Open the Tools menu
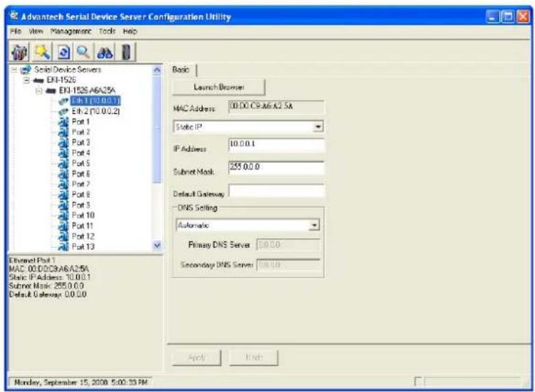This screenshot has width=535, height=392. click(107, 32)
